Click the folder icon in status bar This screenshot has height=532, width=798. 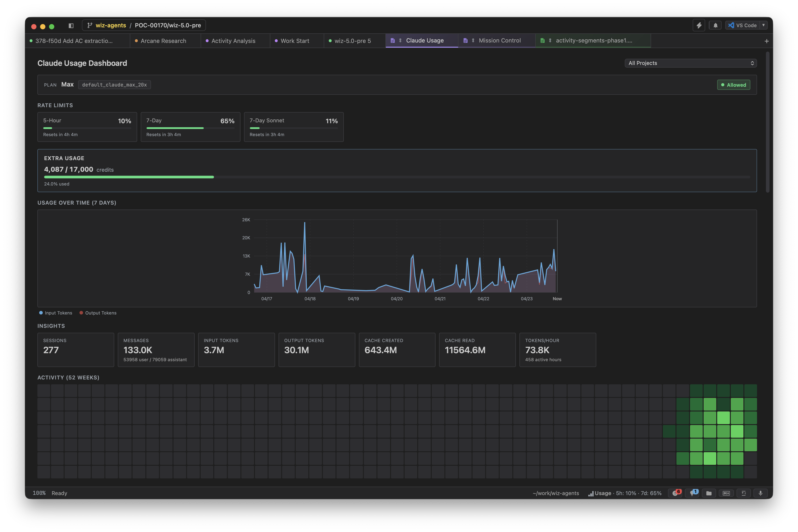709,493
